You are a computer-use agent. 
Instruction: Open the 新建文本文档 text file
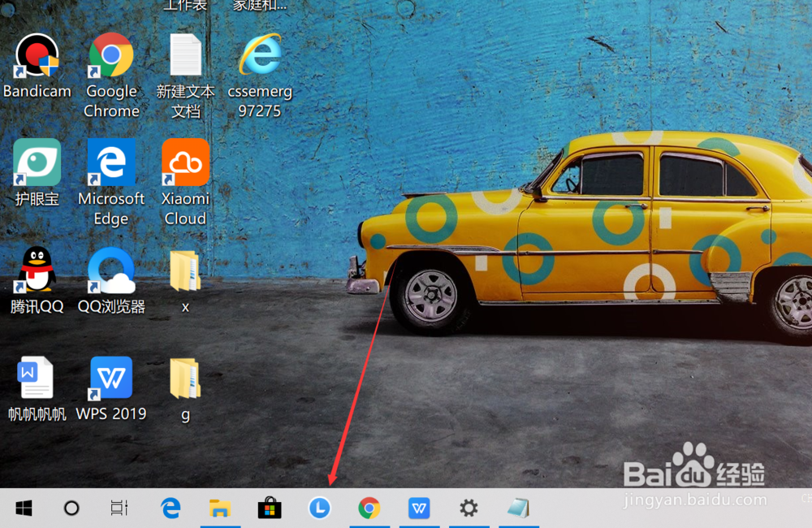[185, 57]
